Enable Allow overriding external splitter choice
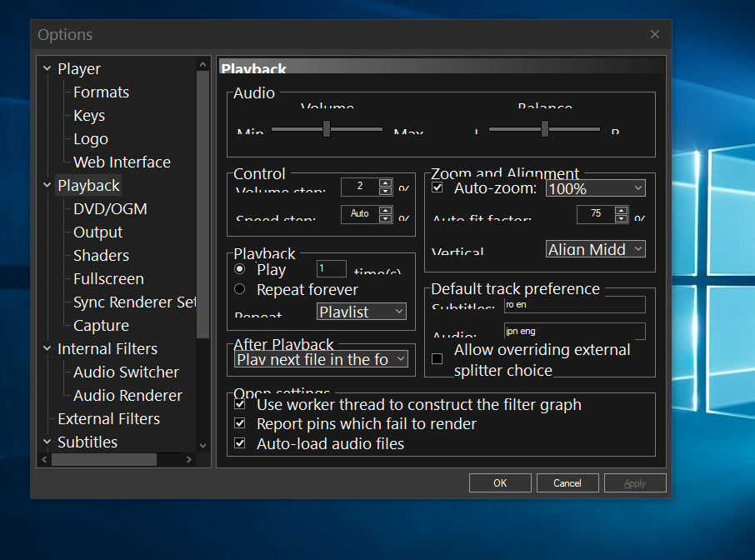The width and height of the screenshot is (755, 560). point(437,358)
